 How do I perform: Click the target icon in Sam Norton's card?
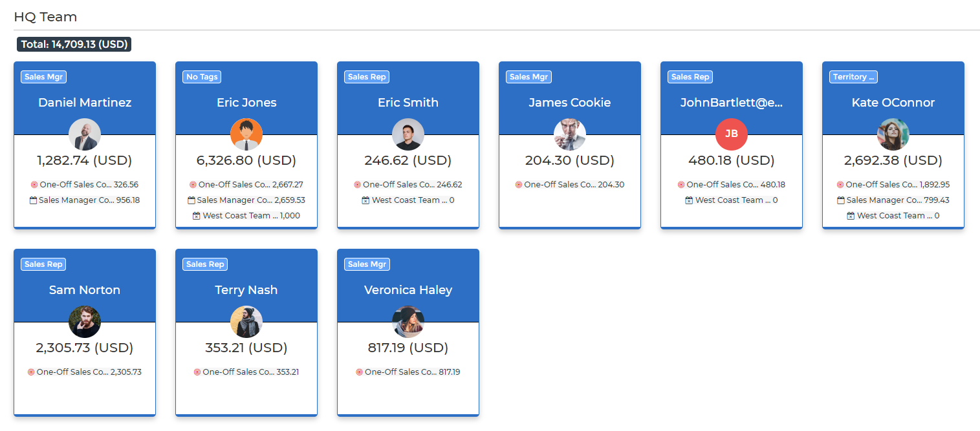pyautogui.click(x=31, y=372)
